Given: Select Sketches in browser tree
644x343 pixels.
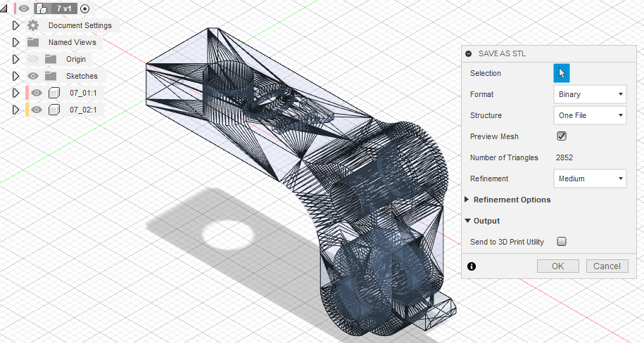Looking at the screenshot, I should [x=82, y=76].
